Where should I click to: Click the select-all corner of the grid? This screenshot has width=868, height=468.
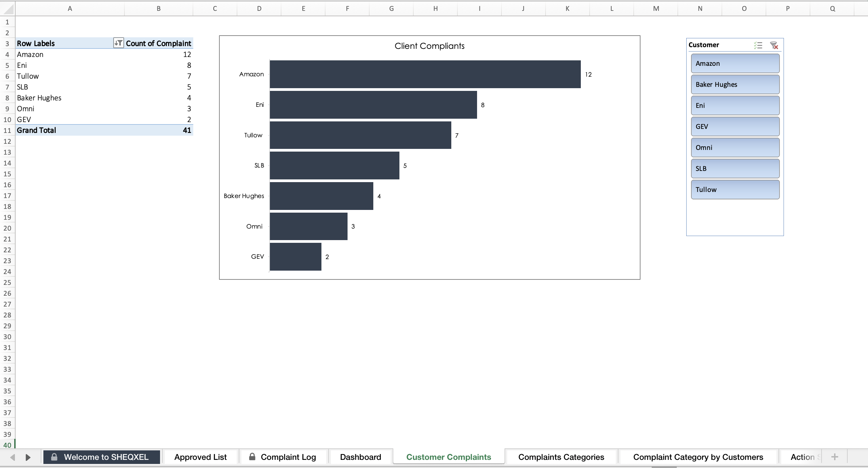[7, 9]
